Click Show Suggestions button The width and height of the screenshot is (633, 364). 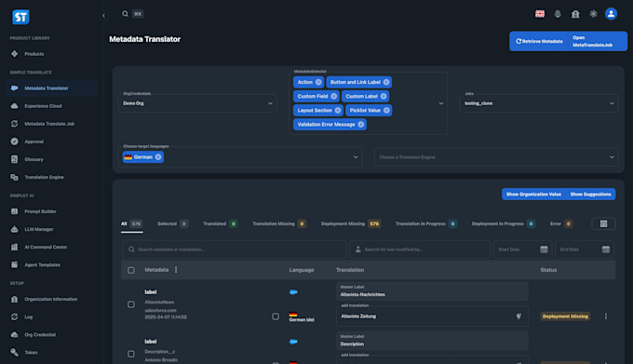[590, 195]
